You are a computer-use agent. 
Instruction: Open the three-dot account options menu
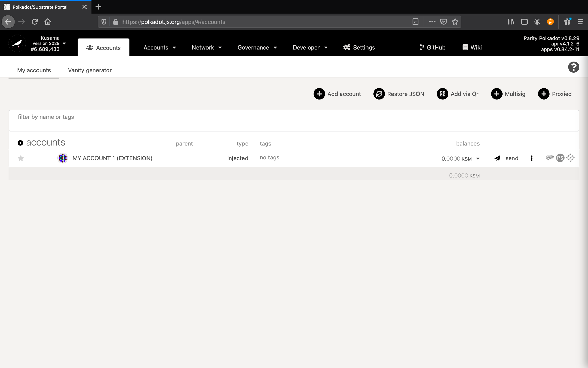pyautogui.click(x=531, y=158)
